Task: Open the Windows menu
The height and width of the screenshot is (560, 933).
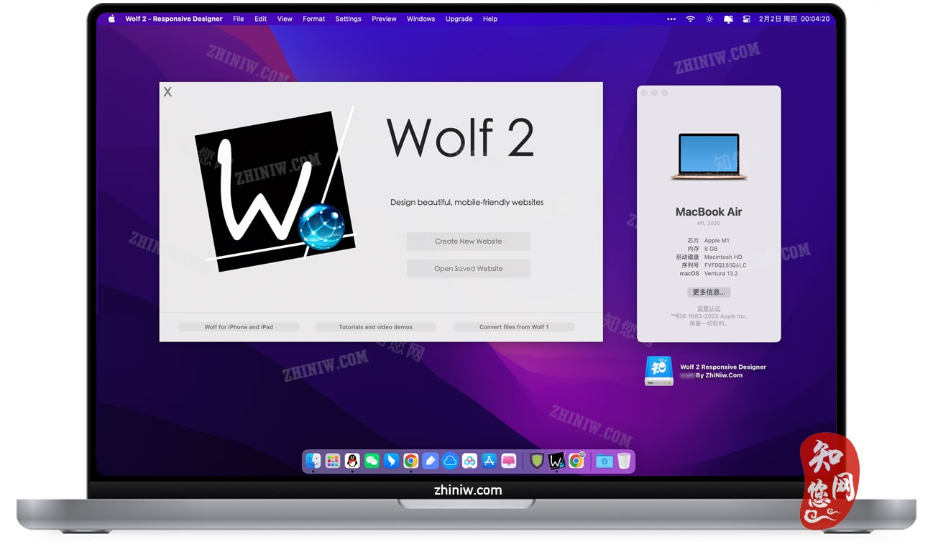Action: tap(420, 19)
